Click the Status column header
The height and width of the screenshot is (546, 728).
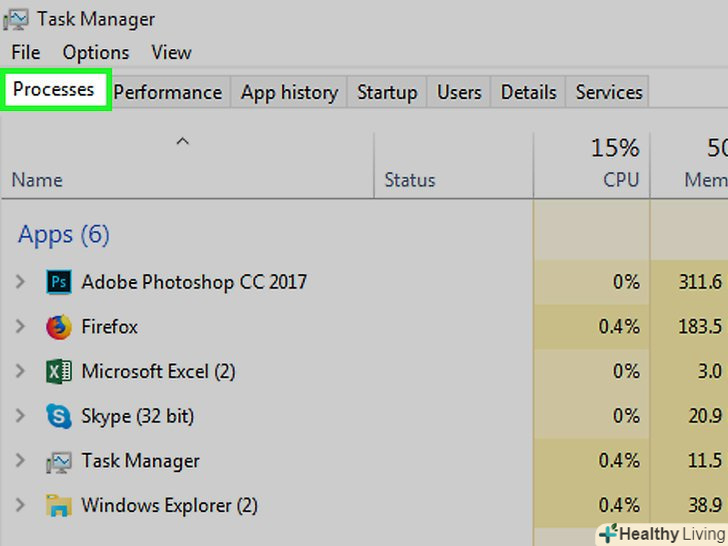(x=410, y=180)
